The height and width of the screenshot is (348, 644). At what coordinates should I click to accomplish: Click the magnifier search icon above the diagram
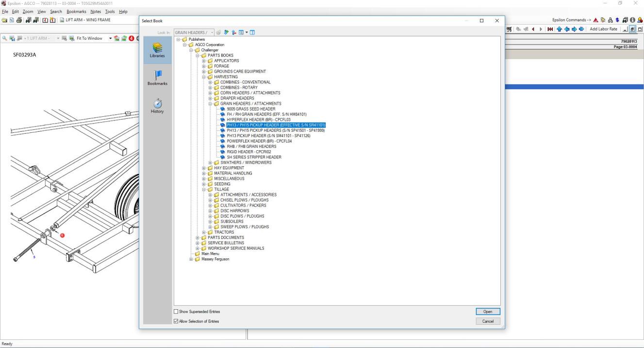pos(4,38)
